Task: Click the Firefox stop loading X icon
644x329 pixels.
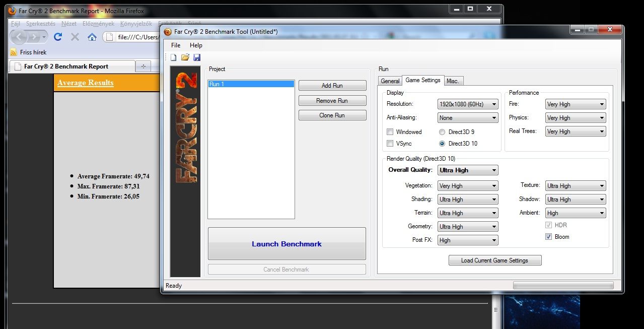Action: [75, 37]
